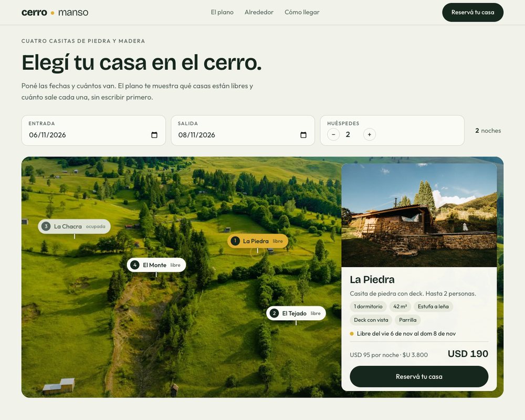
Task: Click 'Casita de piedra con deck' description
Action: tap(413, 293)
